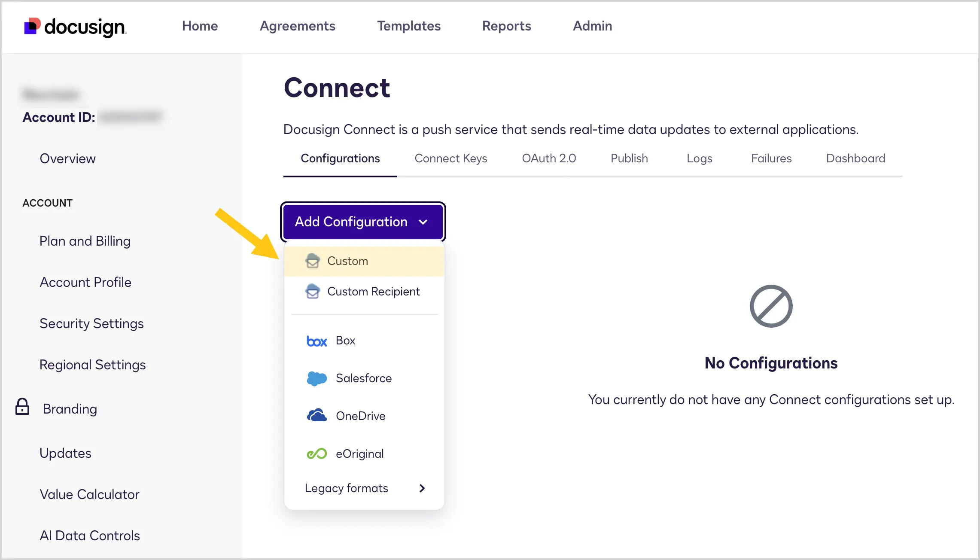980x560 pixels.
Task: Switch to the Publish tab
Action: (629, 158)
